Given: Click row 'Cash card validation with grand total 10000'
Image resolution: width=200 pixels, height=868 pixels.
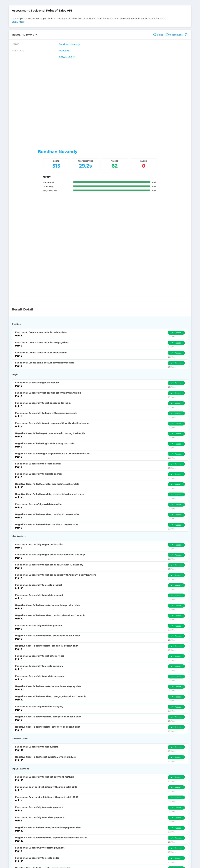Looking at the screenshot, I should (x=100, y=799).
